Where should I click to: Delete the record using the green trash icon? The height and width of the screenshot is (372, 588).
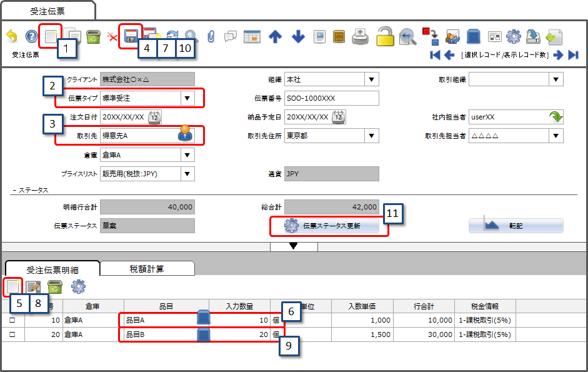[x=93, y=37]
